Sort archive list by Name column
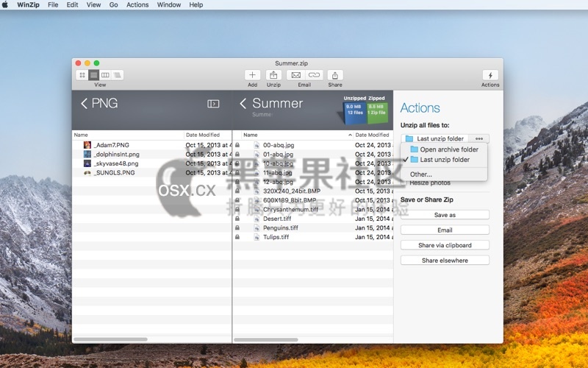 click(293, 135)
